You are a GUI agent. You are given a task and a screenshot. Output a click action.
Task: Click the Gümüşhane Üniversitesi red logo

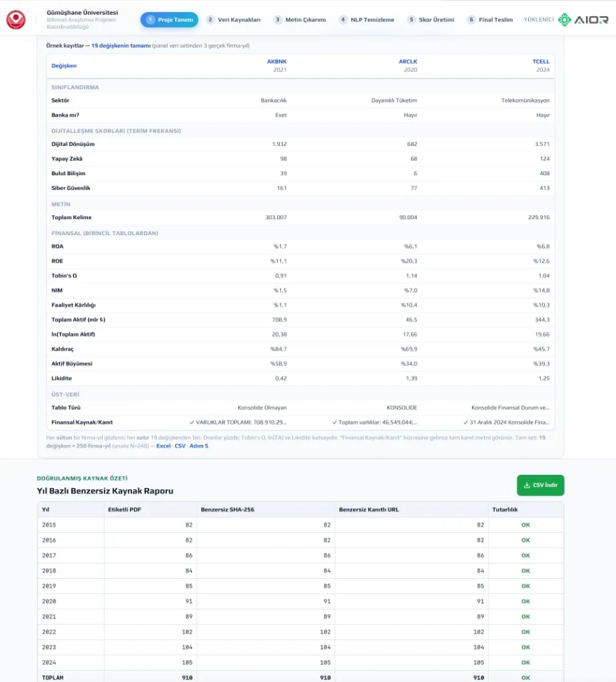pos(16,19)
